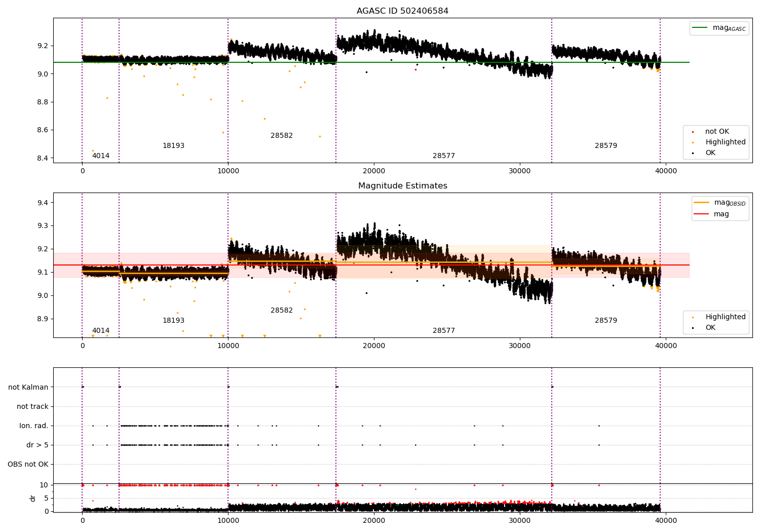Select 'not OK' legend entry in AGASC plot
The width and height of the screenshot is (760, 532).
pyautogui.click(x=717, y=131)
